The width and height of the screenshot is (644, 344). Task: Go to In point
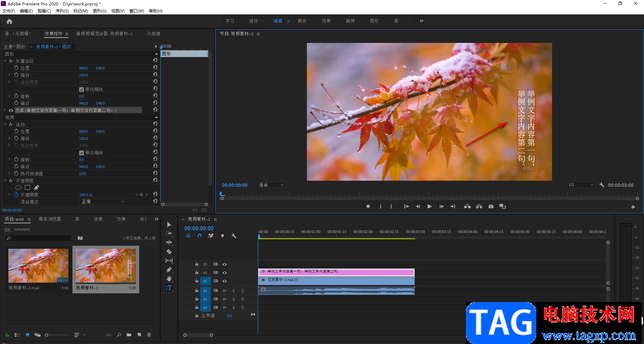[406, 207]
